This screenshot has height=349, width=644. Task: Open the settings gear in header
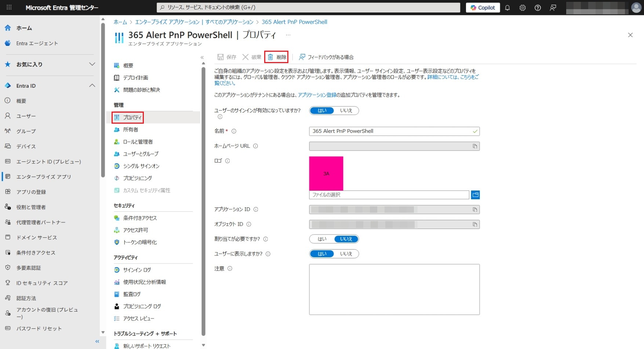(523, 8)
